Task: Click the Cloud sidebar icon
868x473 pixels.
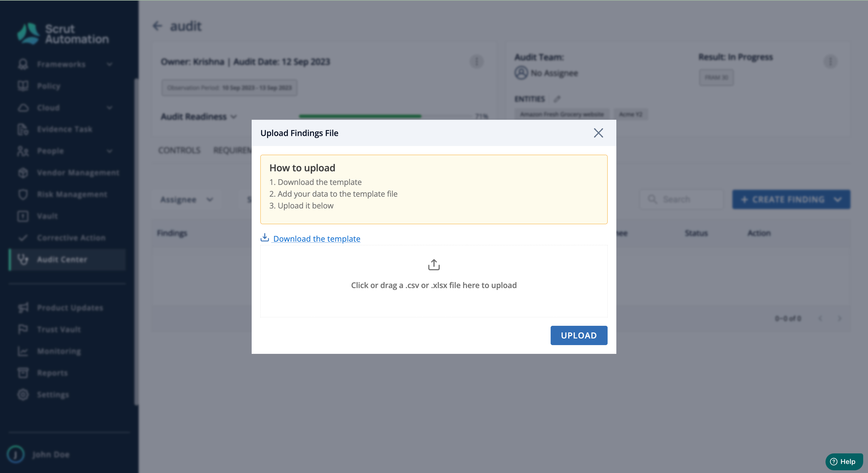Action: [x=23, y=108]
